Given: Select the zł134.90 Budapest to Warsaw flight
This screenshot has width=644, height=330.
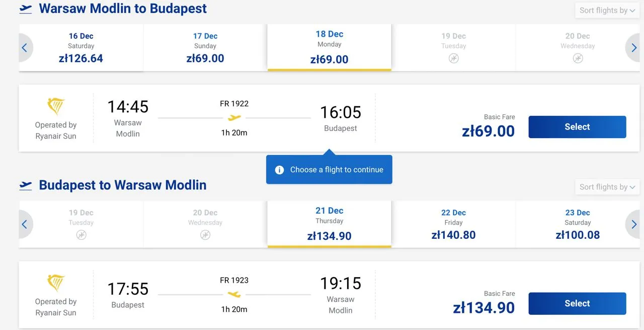Looking at the screenshot, I should pyautogui.click(x=577, y=303).
